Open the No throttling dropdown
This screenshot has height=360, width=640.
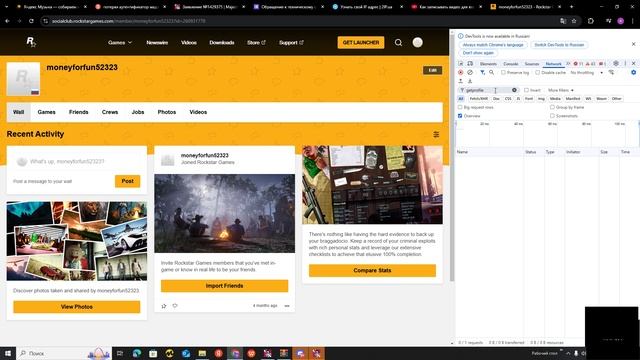tap(587, 72)
